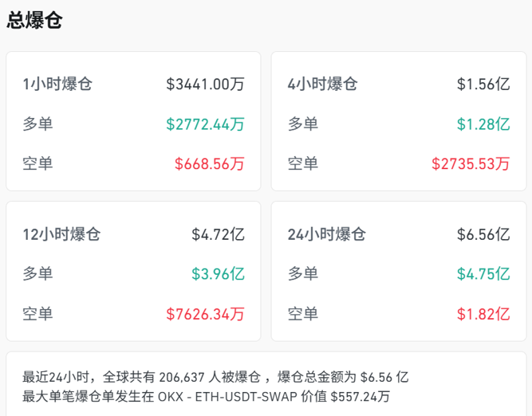The width and height of the screenshot is (532, 416).
Task: Click the red $2735.53万 short value
Action: point(471,163)
